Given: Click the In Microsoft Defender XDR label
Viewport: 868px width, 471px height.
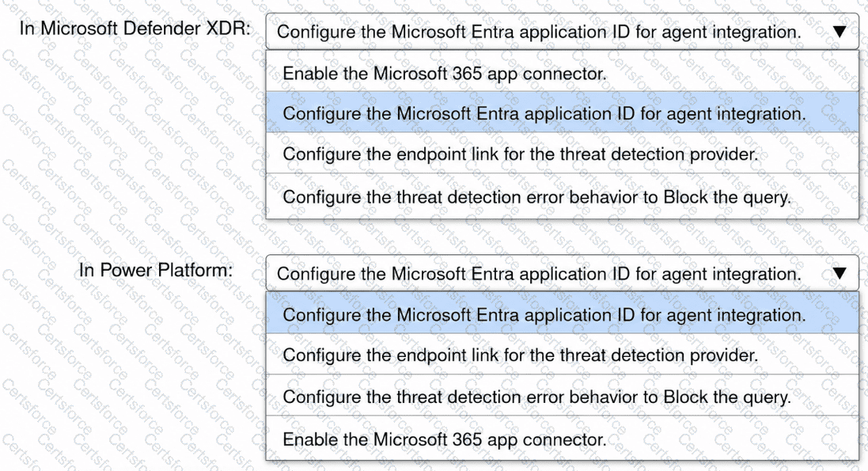Looking at the screenshot, I should click(135, 28).
